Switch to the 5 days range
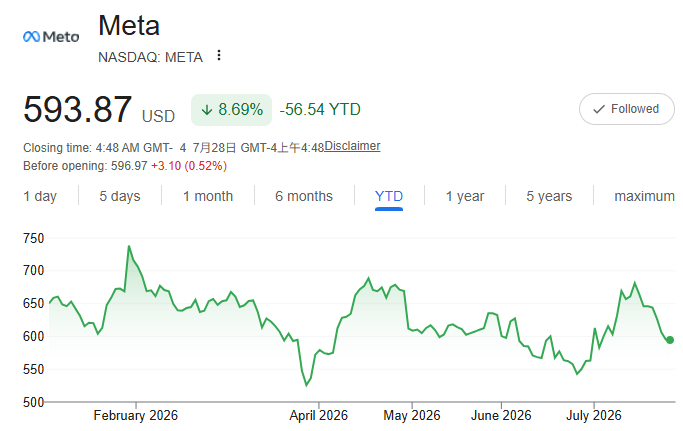This screenshot has height=431, width=683. (x=120, y=196)
